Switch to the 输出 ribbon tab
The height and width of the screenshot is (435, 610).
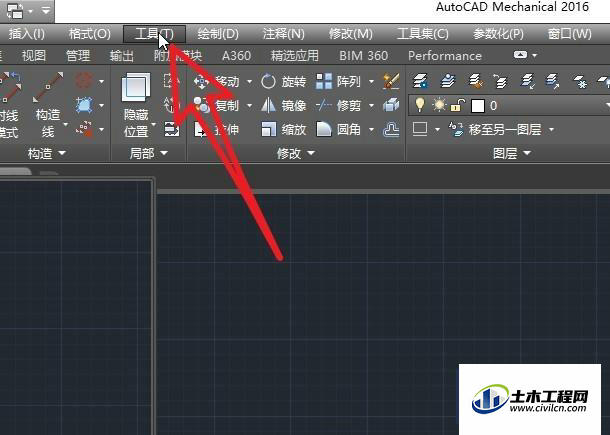pos(122,56)
